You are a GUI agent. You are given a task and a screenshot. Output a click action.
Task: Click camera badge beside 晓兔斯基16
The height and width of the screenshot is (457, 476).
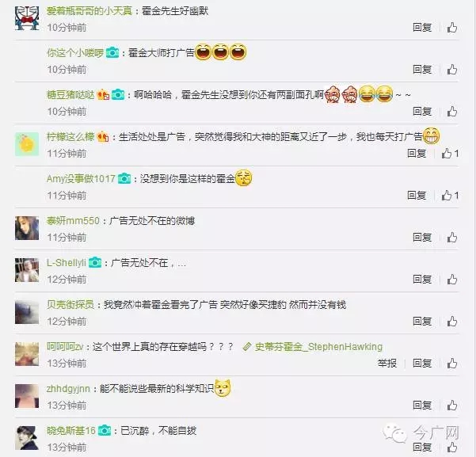coord(105,430)
